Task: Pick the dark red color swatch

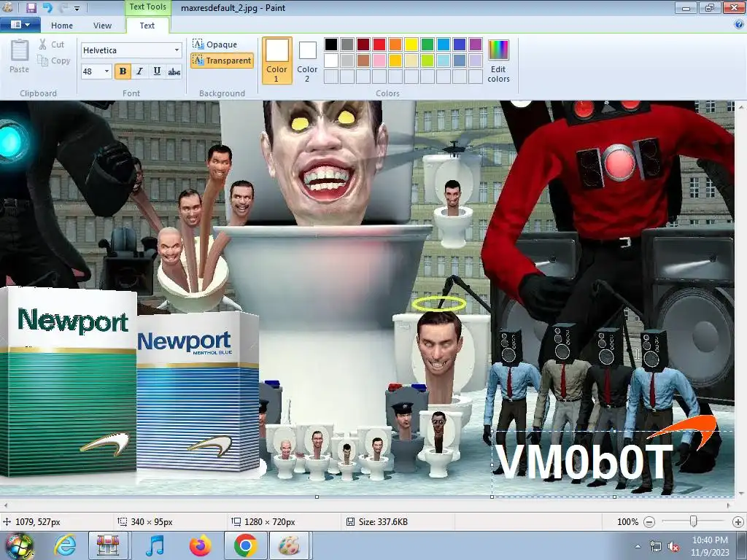Action: 363,44
